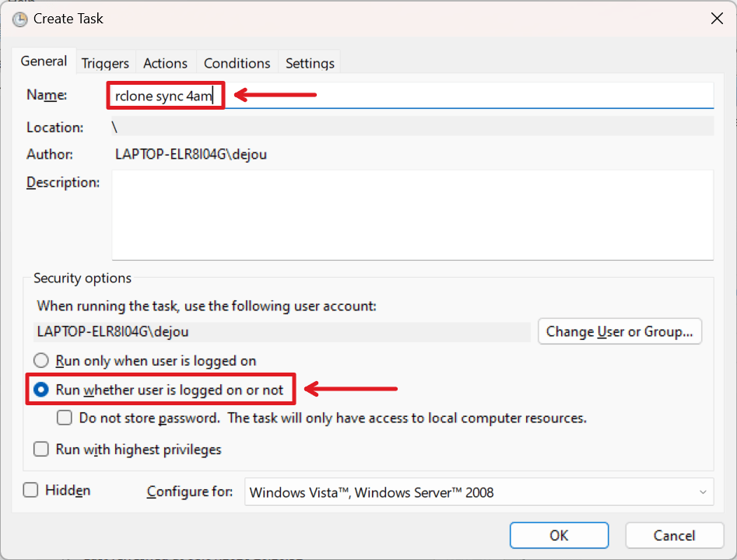
Task: Enable "Run with highest privileges"
Action: 39,449
